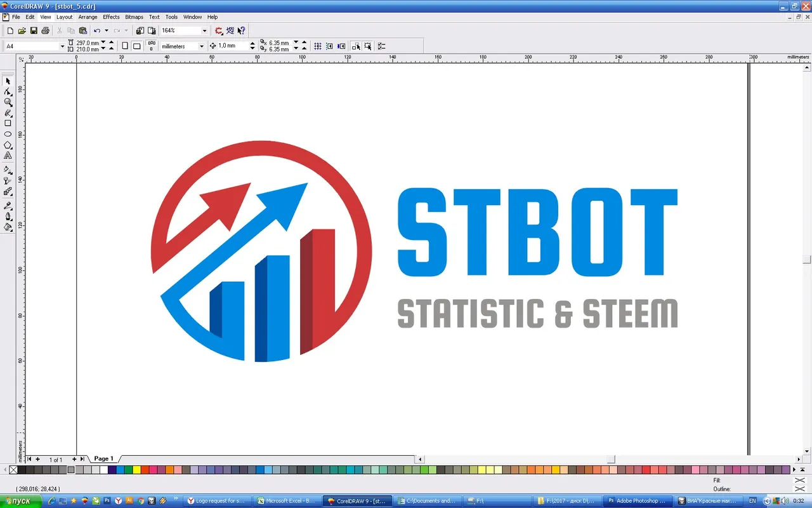812x508 pixels.
Task: Click the Windows Start (пуск) button
Action: 21,501
